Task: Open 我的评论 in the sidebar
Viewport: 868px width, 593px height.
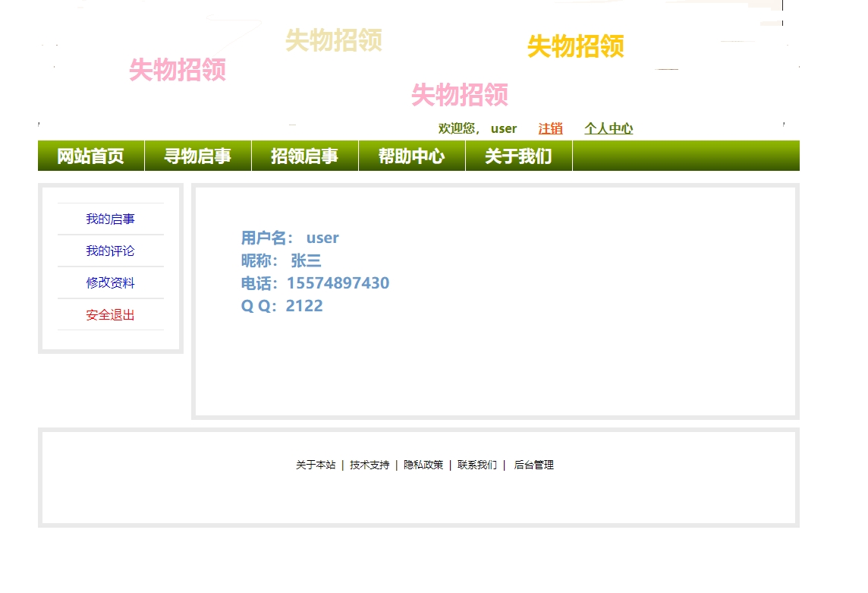Action: pos(109,251)
